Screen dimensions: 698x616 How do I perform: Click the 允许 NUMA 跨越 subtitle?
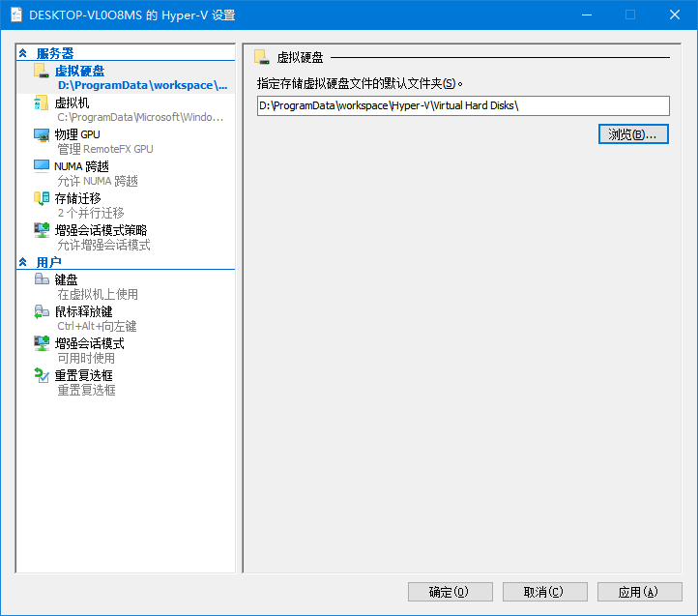[98, 181]
